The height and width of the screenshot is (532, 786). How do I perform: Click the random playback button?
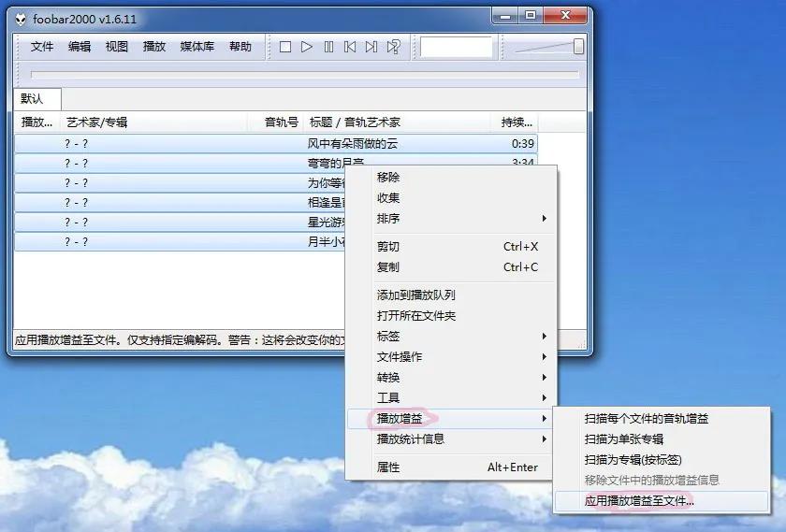394,47
